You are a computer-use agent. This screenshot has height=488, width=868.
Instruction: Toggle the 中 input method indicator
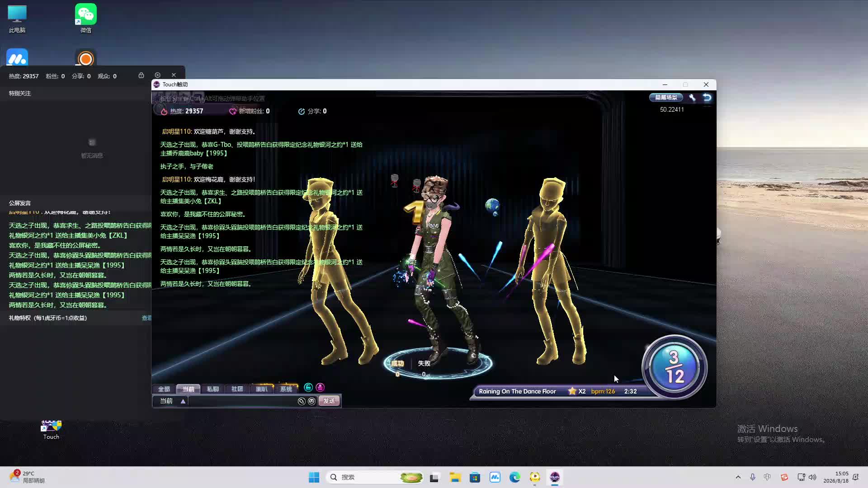coord(767,477)
